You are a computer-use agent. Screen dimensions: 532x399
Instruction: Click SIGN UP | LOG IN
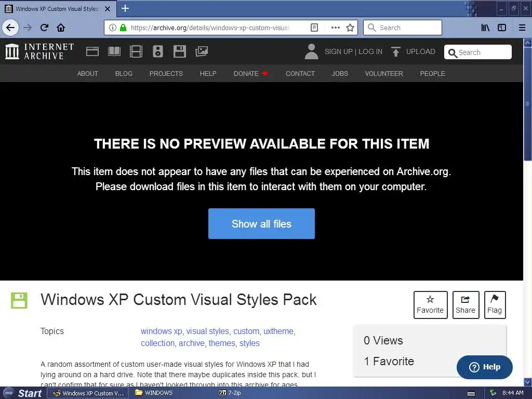pos(353,51)
